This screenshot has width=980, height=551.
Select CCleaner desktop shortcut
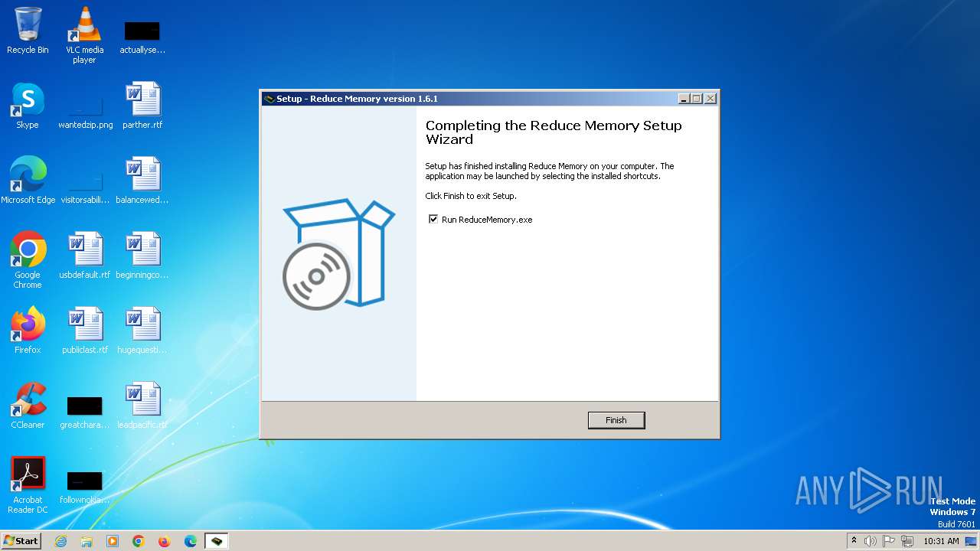coord(28,406)
